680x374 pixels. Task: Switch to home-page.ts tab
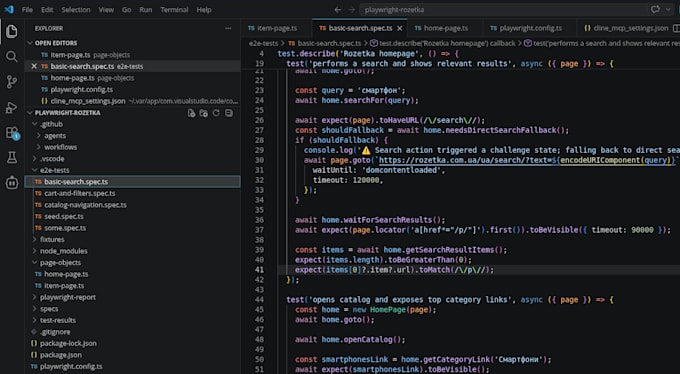(x=446, y=28)
